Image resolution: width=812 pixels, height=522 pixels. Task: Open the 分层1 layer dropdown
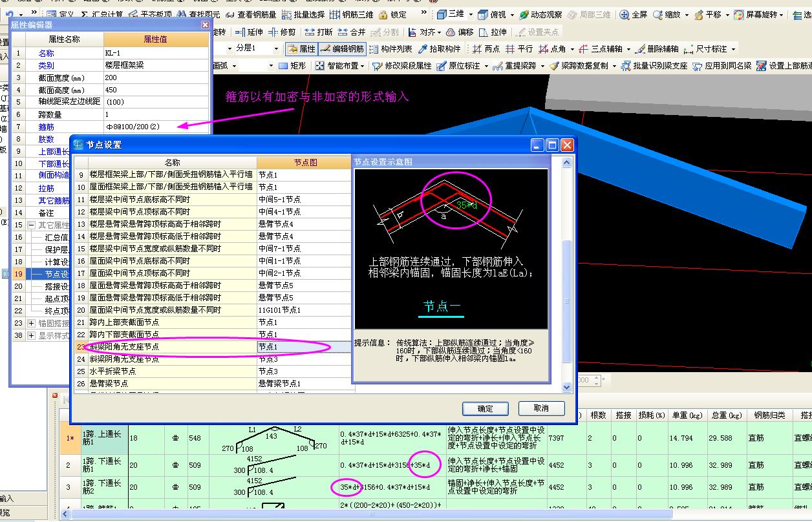pyautogui.click(x=276, y=48)
